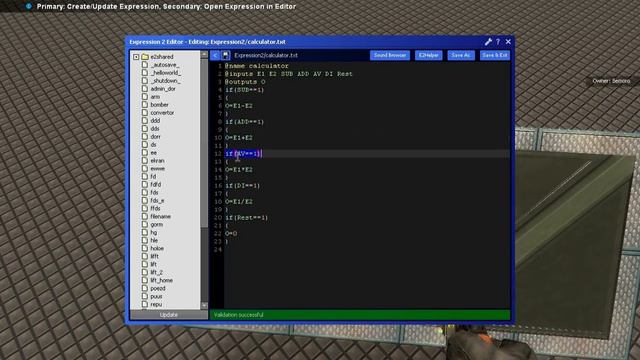Screen dimensions: 640x360
Task: Open the gorm file
Action: [x=157, y=224]
